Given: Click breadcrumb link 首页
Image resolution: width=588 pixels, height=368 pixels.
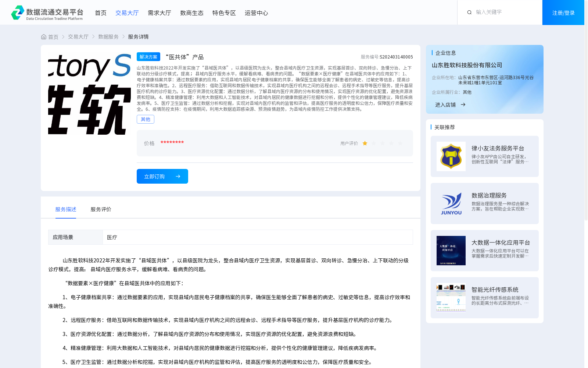Looking at the screenshot, I should pyautogui.click(x=53, y=37).
